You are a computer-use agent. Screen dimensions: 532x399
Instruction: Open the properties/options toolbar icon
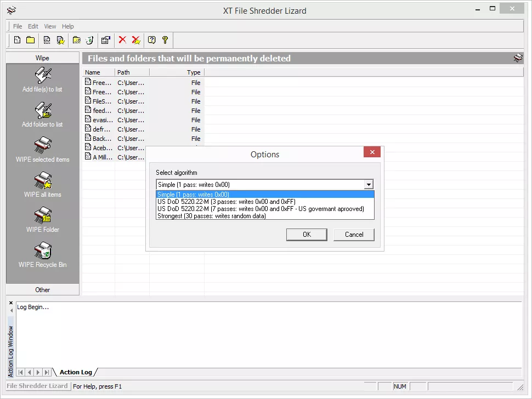[x=106, y=39]
